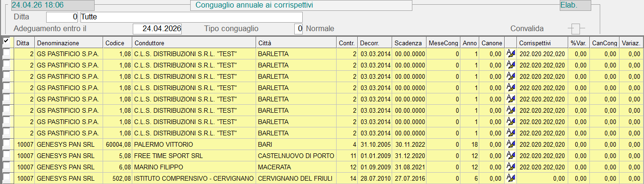
Task: Click the Normale tipo conguaglio label
Action: (320, 28)
